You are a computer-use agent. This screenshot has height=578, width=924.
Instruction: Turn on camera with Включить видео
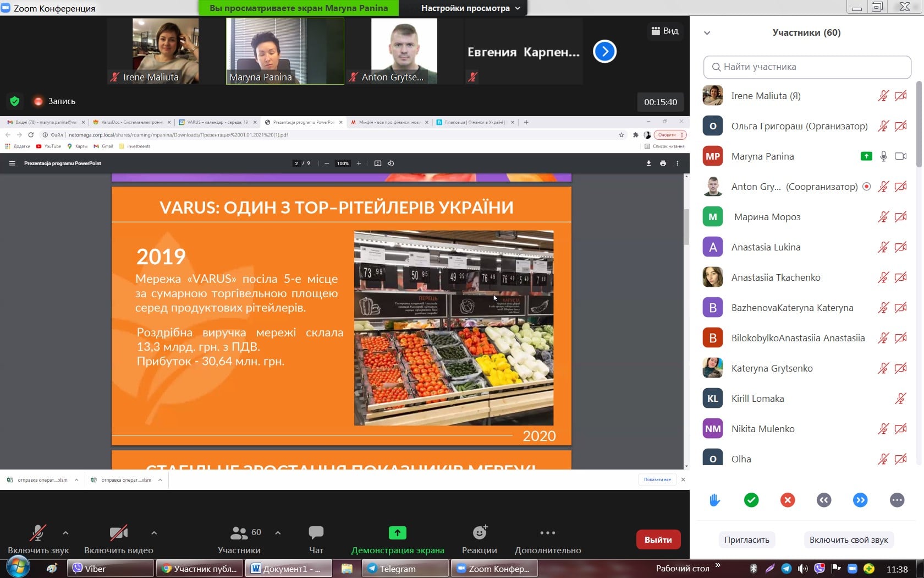coord(119,539)
